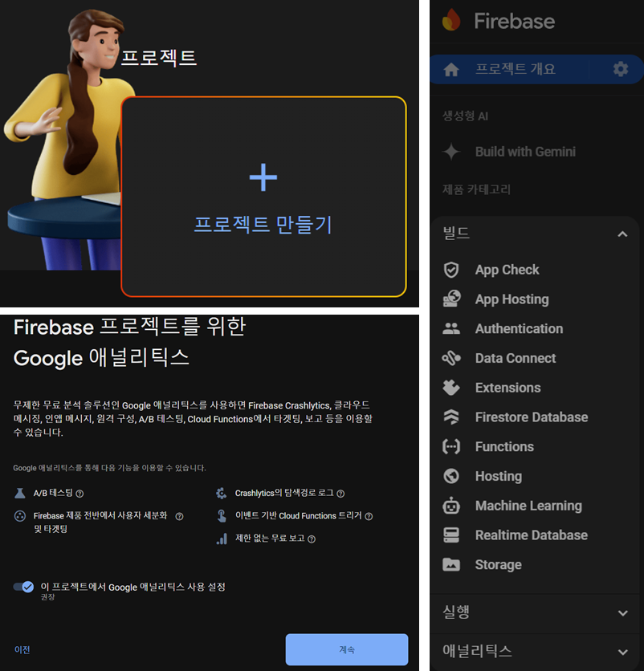
Task: Open the Firestore Database menu item
Action: click(532, 417)
